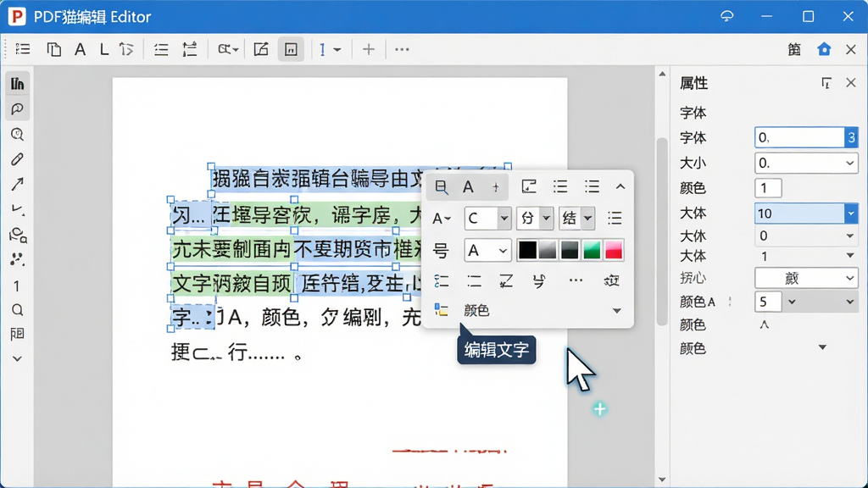Viewport: 868px width, 488px height.
Task: Select the scatter dots tool in left sidebar
Action: (17, 259)
